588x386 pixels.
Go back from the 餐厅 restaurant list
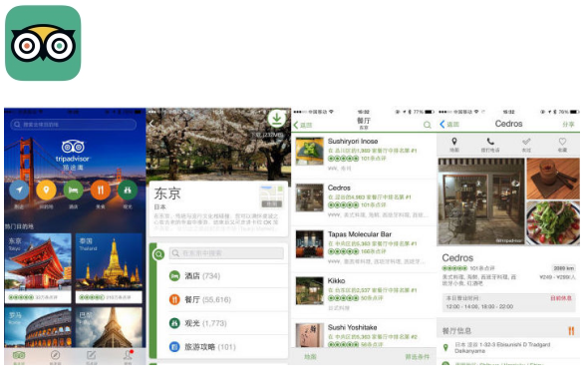point(303,125)
